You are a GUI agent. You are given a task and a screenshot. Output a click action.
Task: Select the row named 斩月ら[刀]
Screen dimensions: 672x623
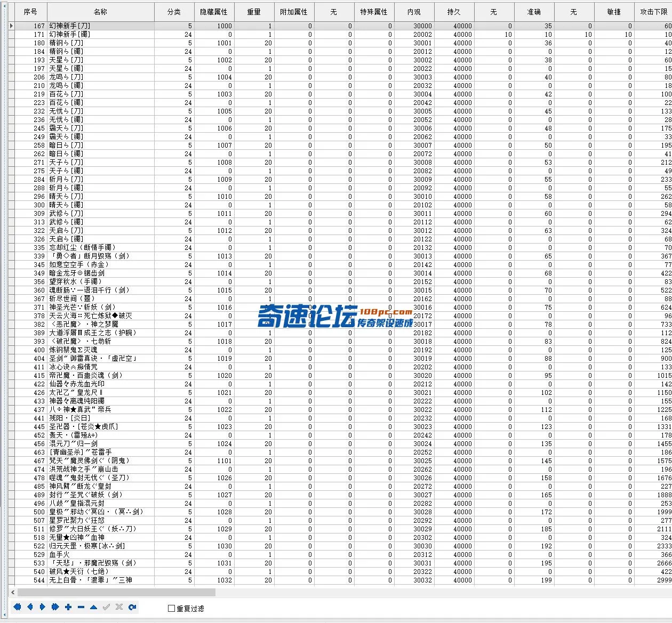point(340,179)
